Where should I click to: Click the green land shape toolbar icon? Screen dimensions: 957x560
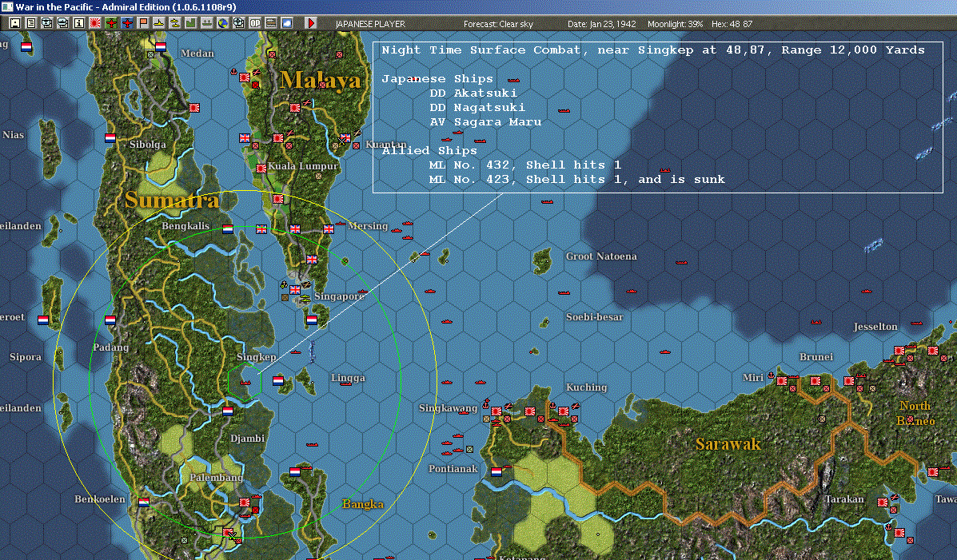(x=190, y=23)
